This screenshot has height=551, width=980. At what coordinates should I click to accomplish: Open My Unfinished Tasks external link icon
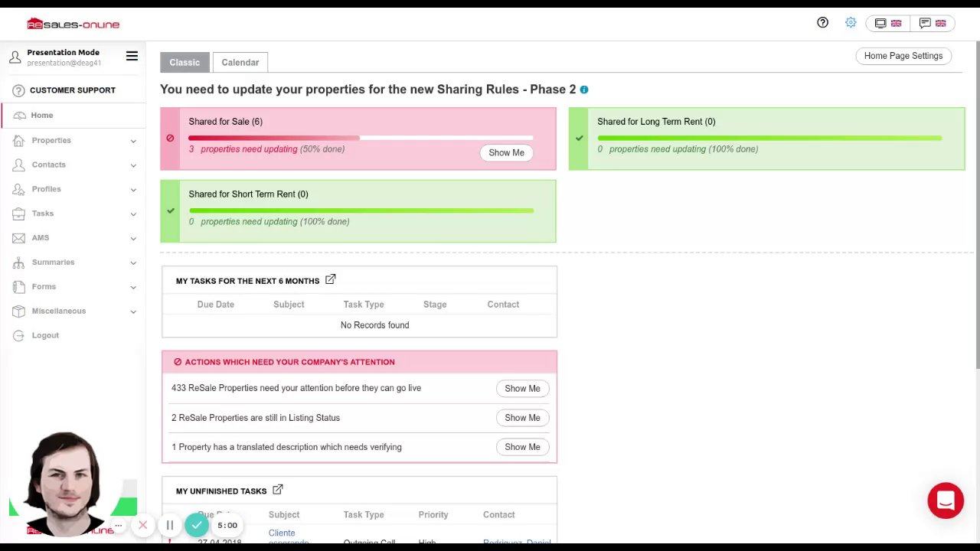click(278, 490)
